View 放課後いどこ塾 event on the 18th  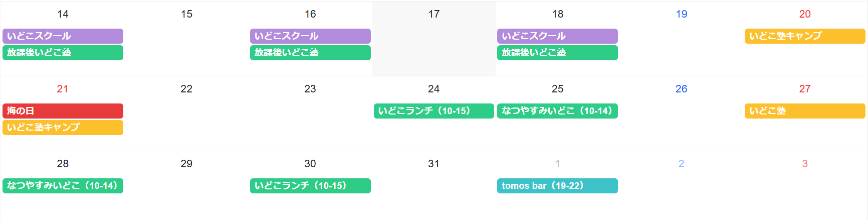[557, 53]
